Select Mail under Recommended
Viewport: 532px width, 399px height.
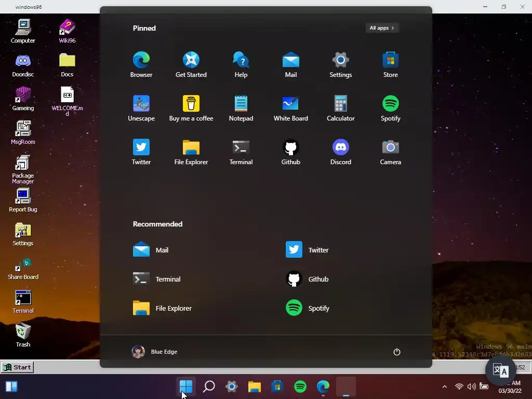pos(151,250)
